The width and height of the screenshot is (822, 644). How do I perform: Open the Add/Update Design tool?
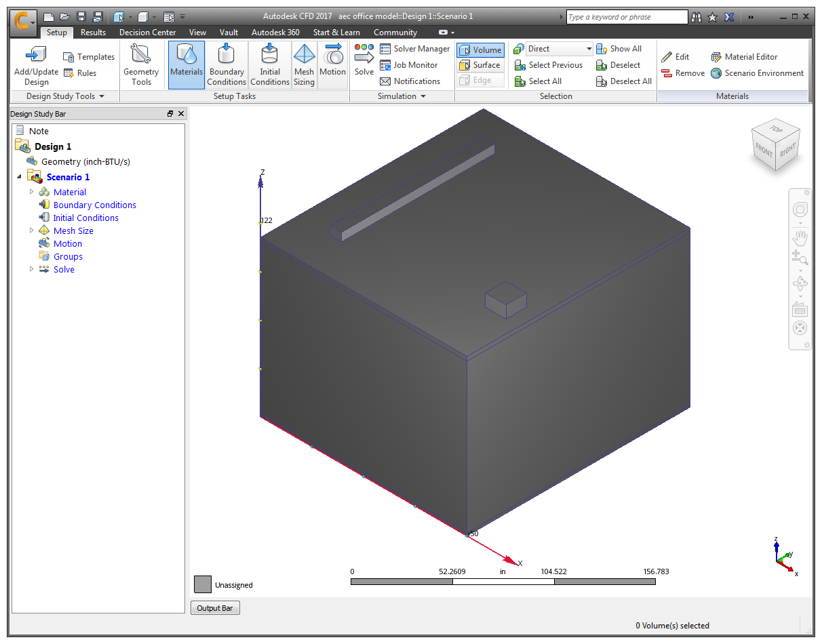37,66
